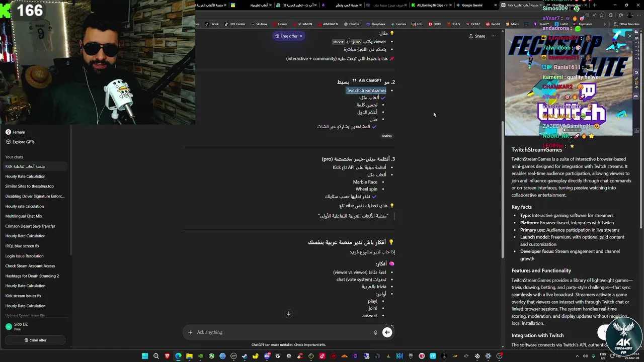Open chat 'Disabling Driver Signature Enforc...'

pyautogui.click(x=35, y=196)
